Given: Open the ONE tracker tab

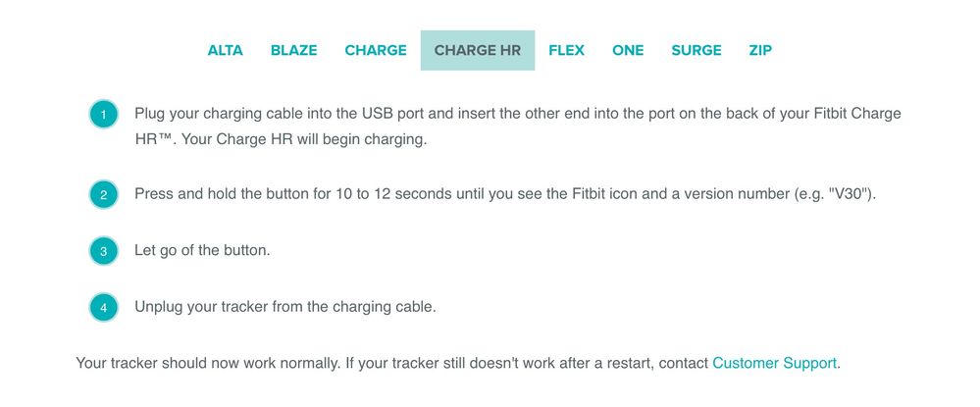Looking at the screenshot, I should pos(628,51).
